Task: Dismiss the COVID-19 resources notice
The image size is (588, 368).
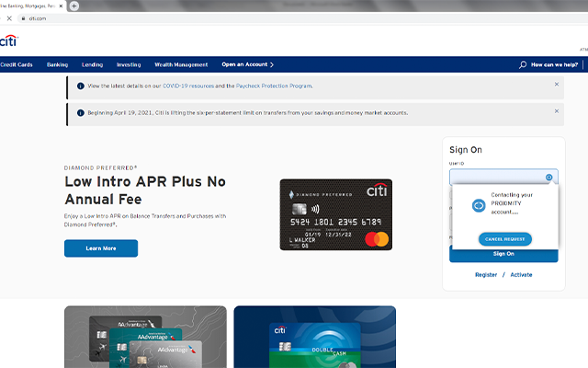Action: click(x=557, y=84)
